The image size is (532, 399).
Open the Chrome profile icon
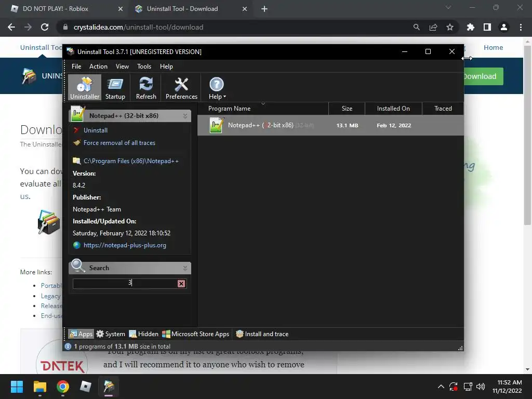click(504, 27)
